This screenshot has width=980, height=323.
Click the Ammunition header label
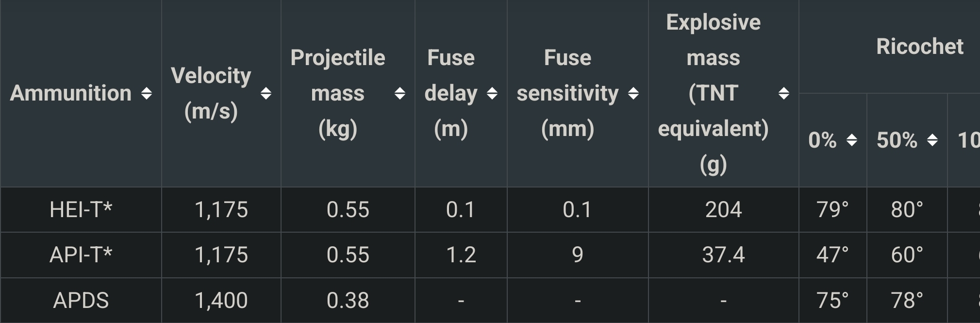(x=71, y=93)
